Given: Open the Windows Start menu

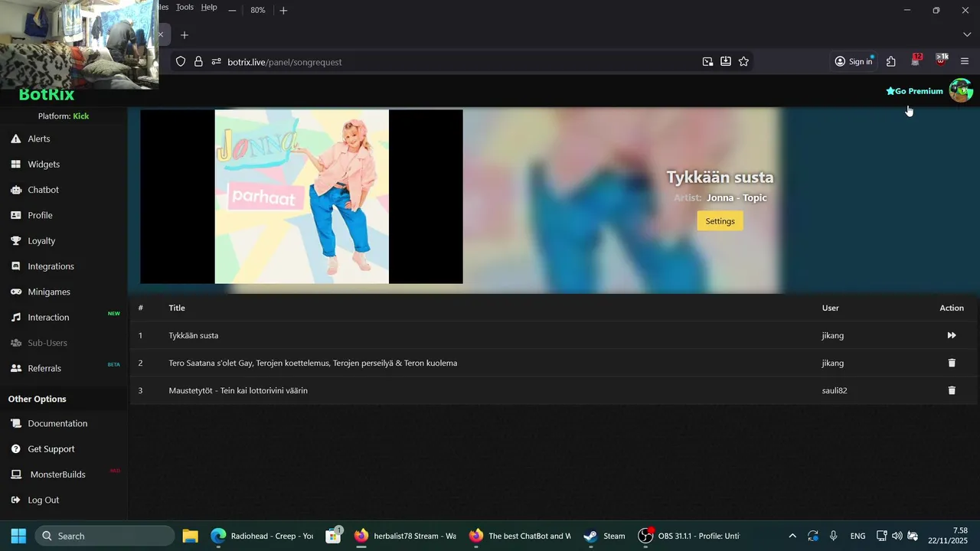Looking at the screenshot, I should (18, 536).
